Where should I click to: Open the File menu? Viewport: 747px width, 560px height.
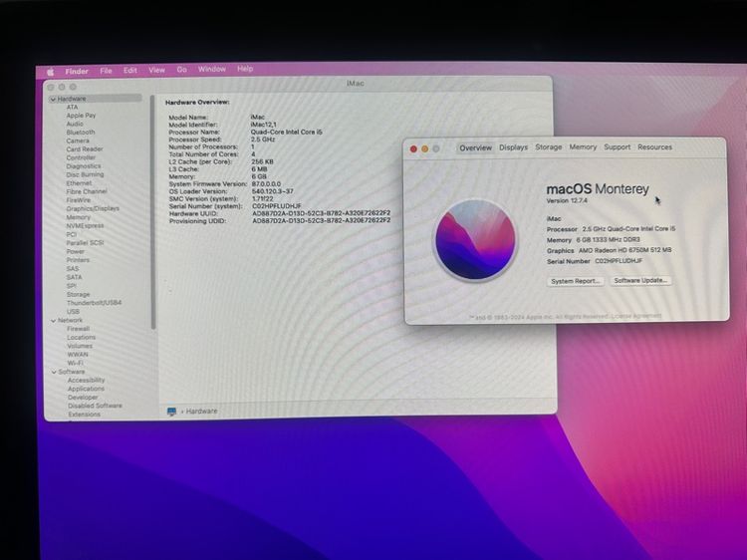click(x=106, y=71)
